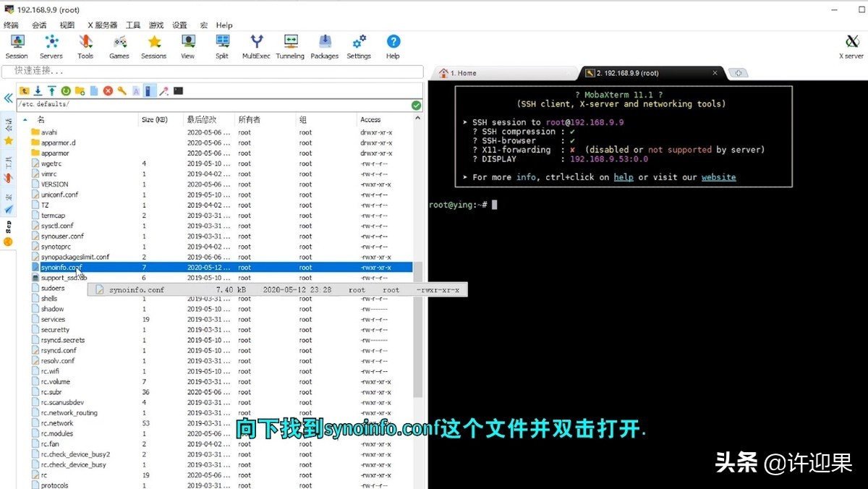Open the View toolbar icon

(x=188, y=47)
